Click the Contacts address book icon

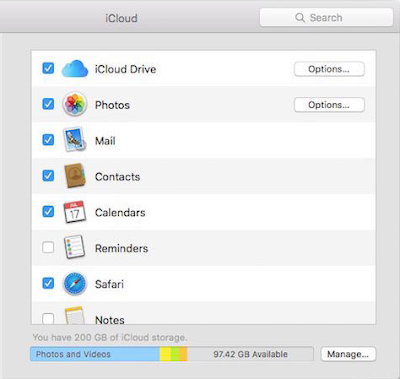(75, 176)
